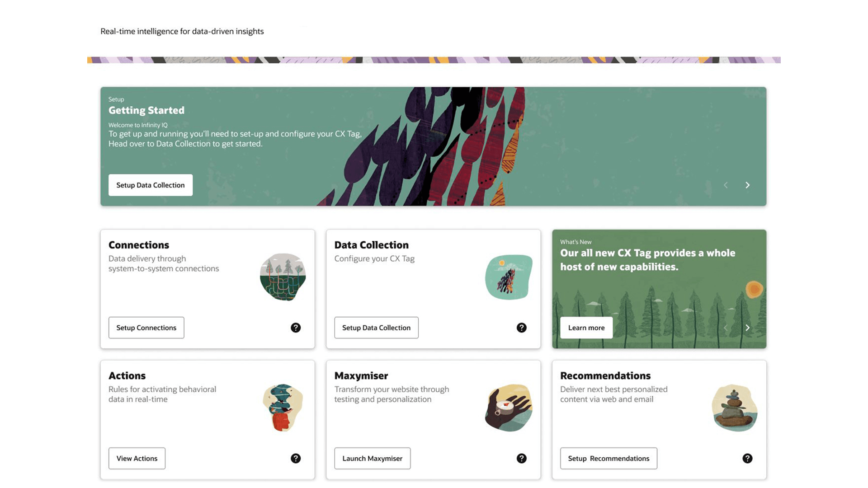
Task: Go to previous Getting Started banner slide
Action: point(726,185)
